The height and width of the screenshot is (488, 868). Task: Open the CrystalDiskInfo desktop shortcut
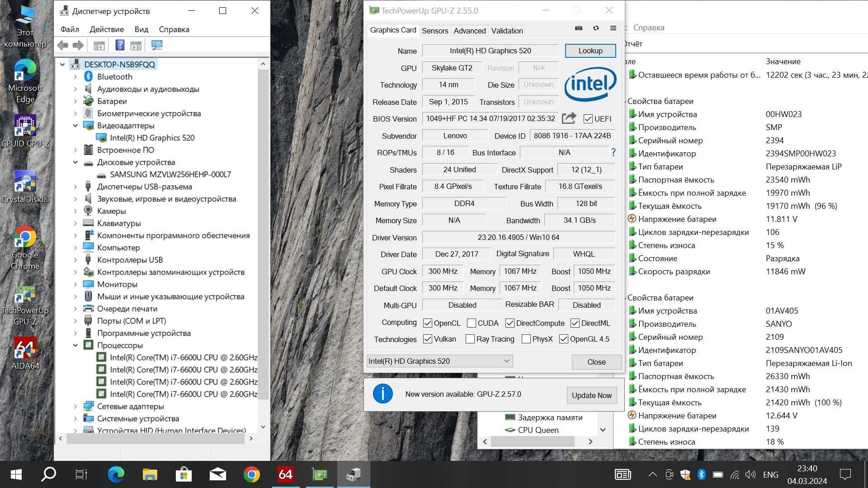[x=25, y=187]
